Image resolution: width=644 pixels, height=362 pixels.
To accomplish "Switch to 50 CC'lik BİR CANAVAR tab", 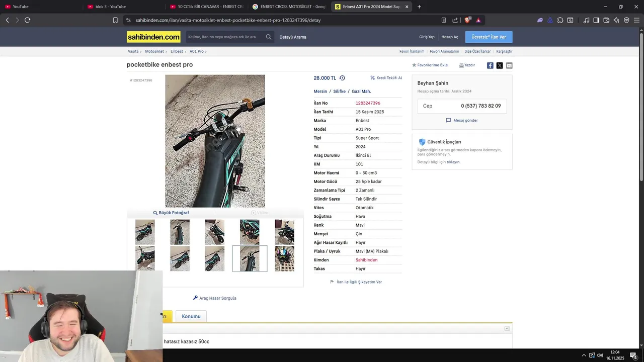I will (206, 7).
